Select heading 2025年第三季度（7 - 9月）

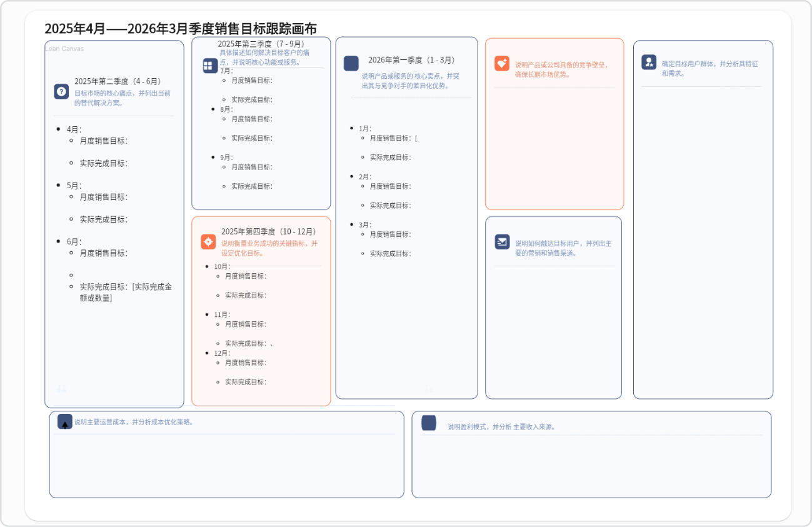point(261,44)
